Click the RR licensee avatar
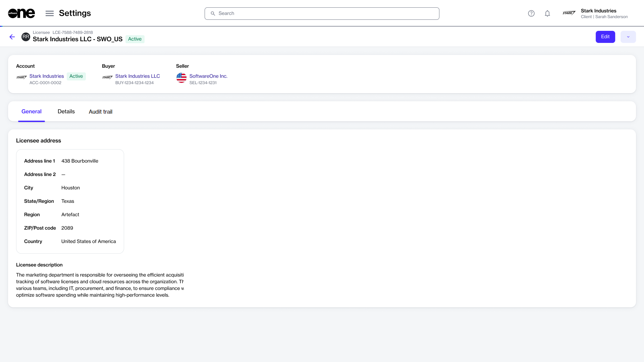This screenshot has width=644, height=362. point(26,37)
